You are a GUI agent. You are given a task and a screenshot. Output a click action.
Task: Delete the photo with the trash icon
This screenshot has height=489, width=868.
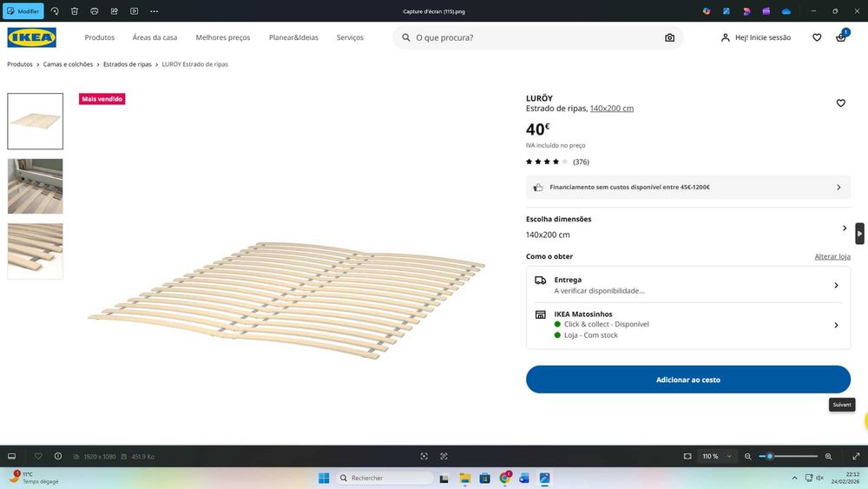tap(75, 11)
